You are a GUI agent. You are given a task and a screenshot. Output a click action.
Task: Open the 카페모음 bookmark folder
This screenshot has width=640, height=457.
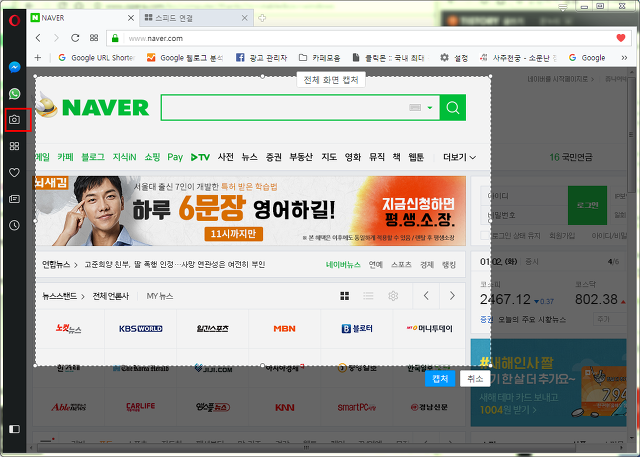pos(320,58)
